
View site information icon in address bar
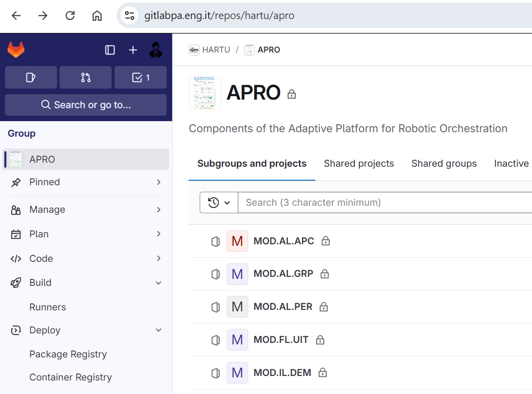(x=130, y=16)
